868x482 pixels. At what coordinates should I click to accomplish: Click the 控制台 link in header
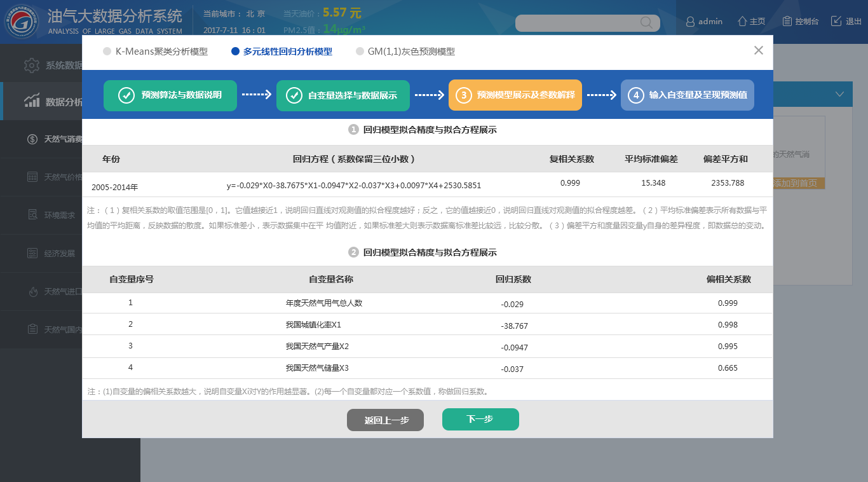807,22
